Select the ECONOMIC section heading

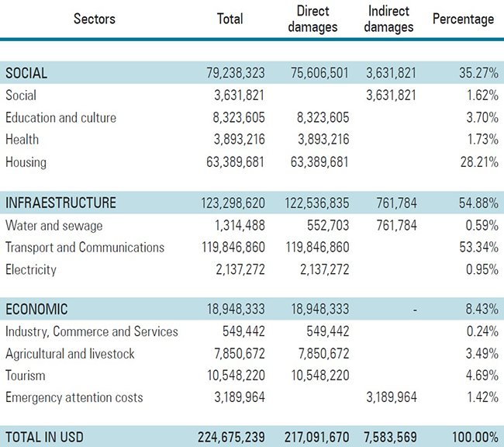[36, 310]
